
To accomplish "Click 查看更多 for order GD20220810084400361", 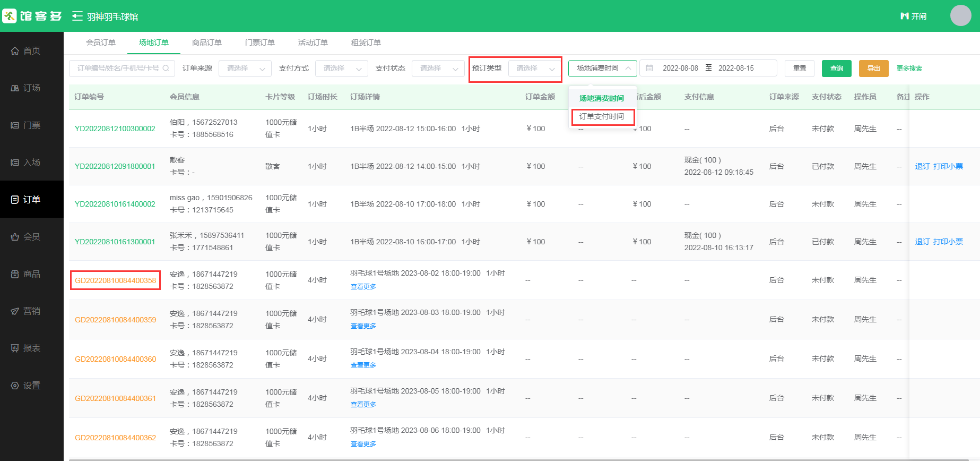I will pyautogui.click(x=363, y=405).
